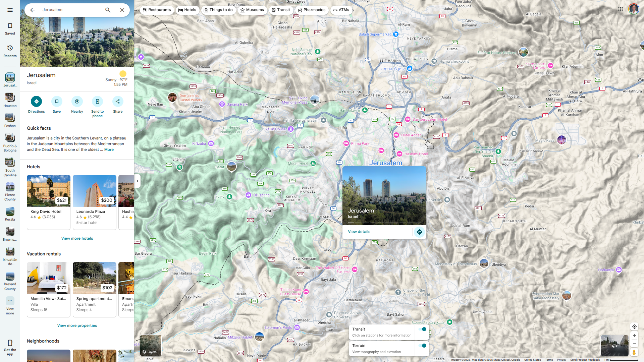Click View details on Jerusalem card
The height and width of the screenshot is (362, 644).
359,232
